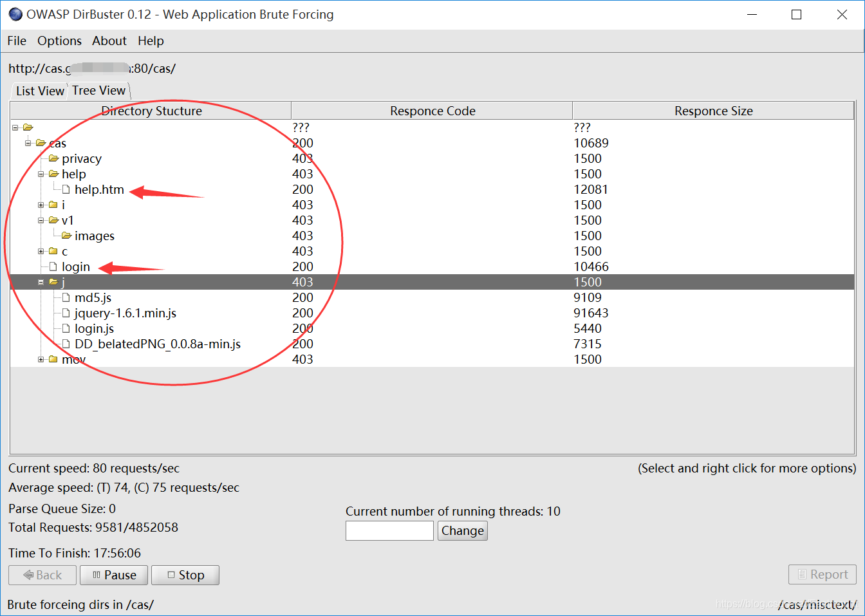Click the jquery-1.6.1.min.js file icon
865x616 pixels.
click(x=66, y=313)
